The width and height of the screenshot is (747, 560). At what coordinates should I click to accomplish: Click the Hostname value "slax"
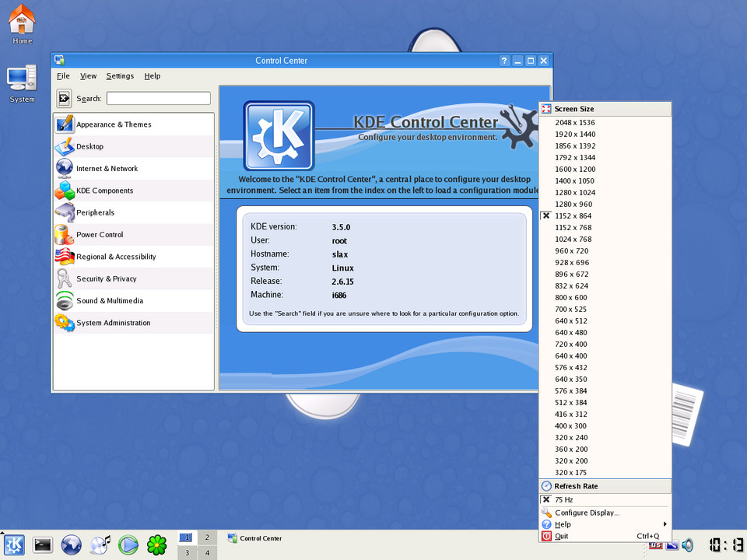[340, 254]
